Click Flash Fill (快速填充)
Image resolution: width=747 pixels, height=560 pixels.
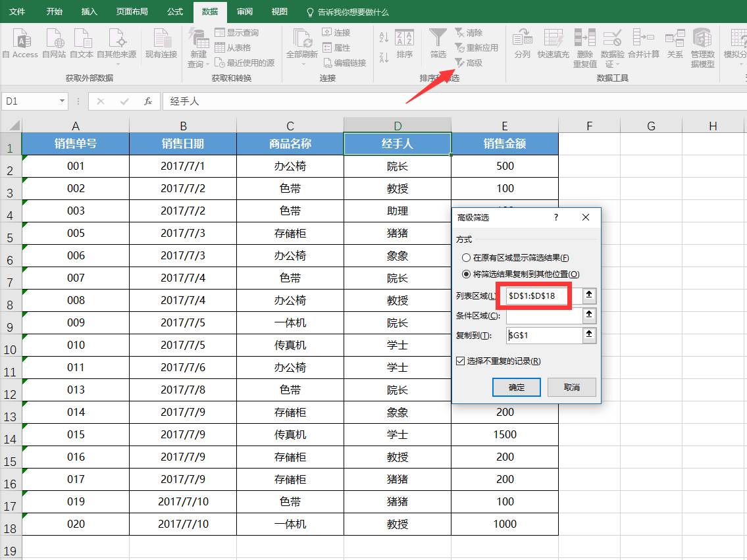553,43
